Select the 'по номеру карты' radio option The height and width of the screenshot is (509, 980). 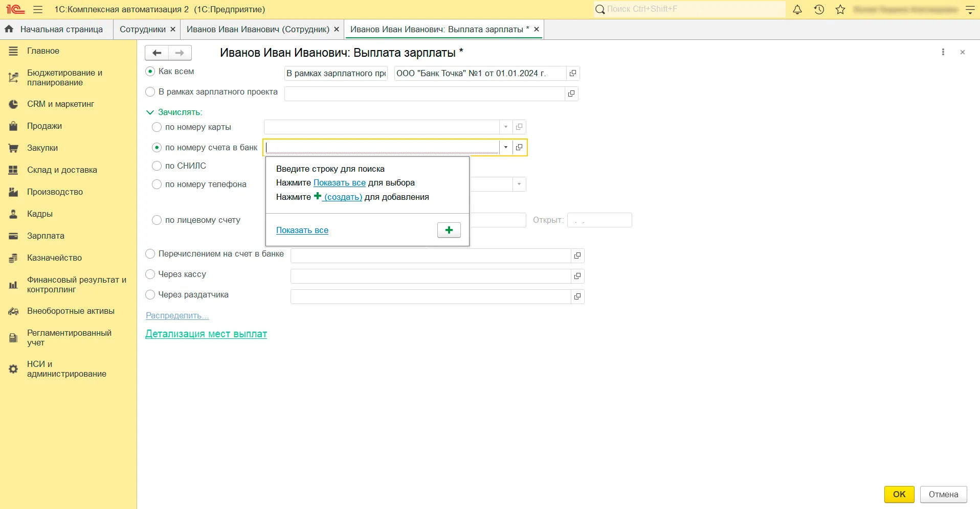157,127
